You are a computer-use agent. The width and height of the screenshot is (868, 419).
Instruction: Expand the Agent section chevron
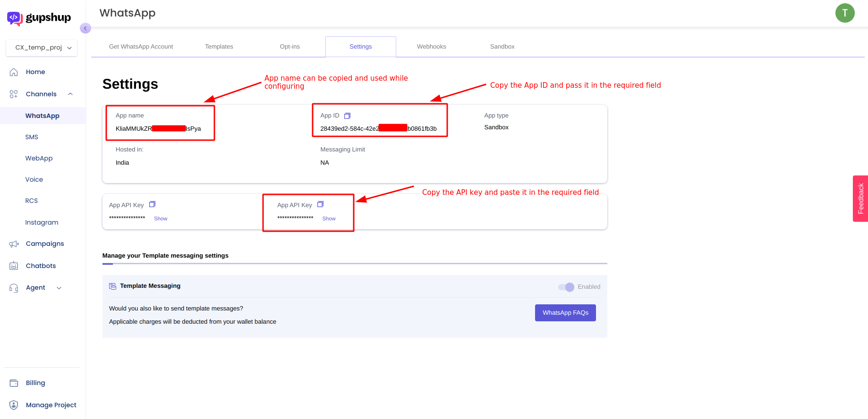(x=59, y=288)
